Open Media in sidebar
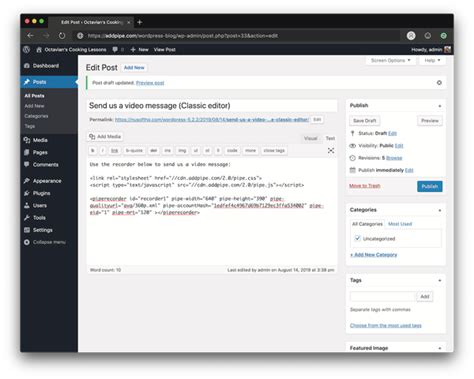 (x=49, y=140)
